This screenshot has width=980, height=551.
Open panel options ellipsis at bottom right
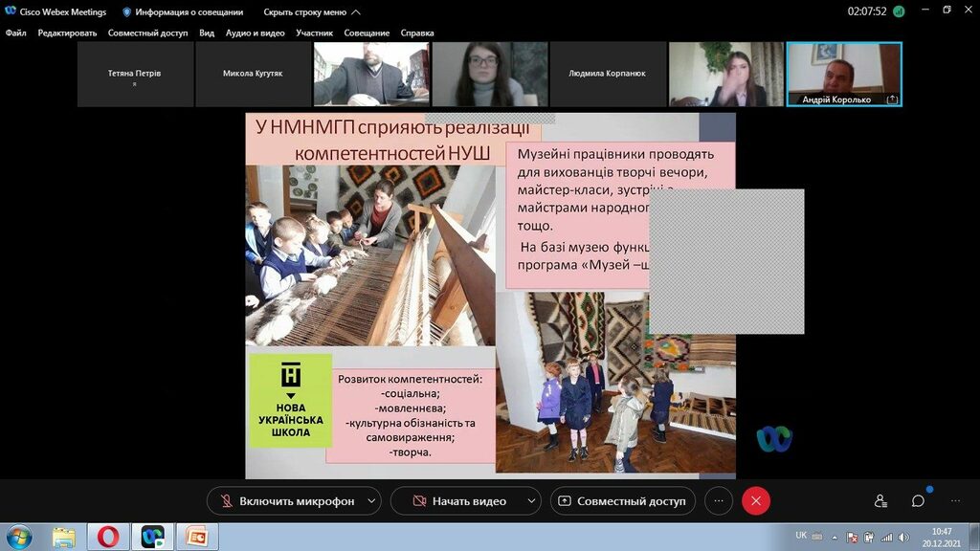coord(954,500)
